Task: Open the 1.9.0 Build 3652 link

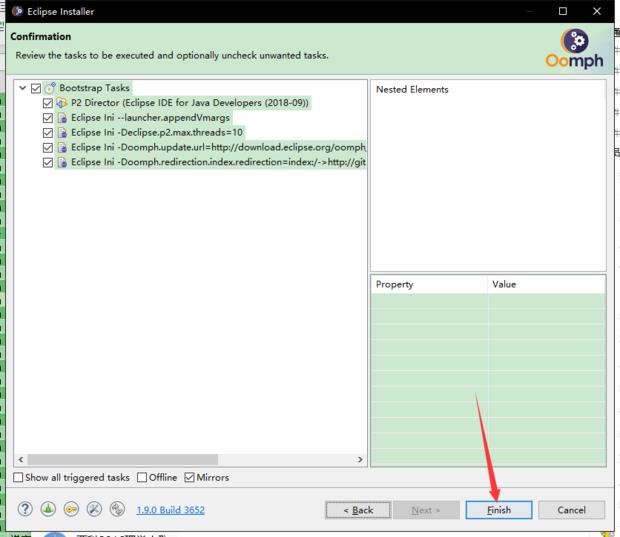Action: point(170,510)
